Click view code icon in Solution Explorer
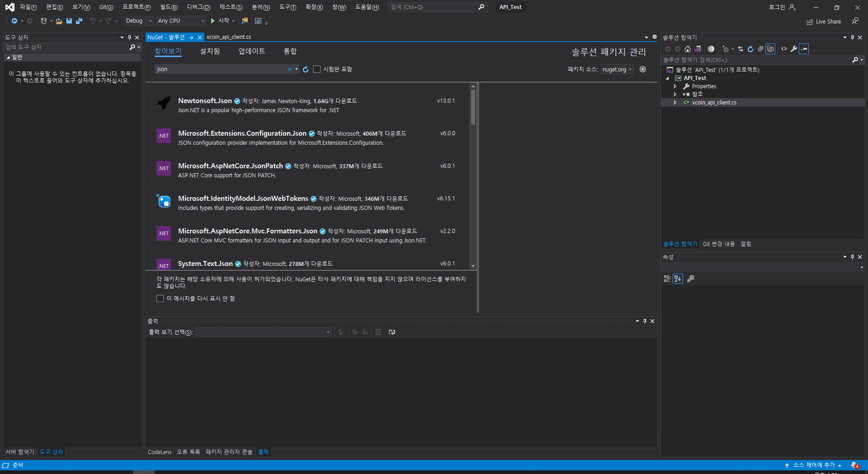This screenshot has width=868, height=474. coord(784,49)
